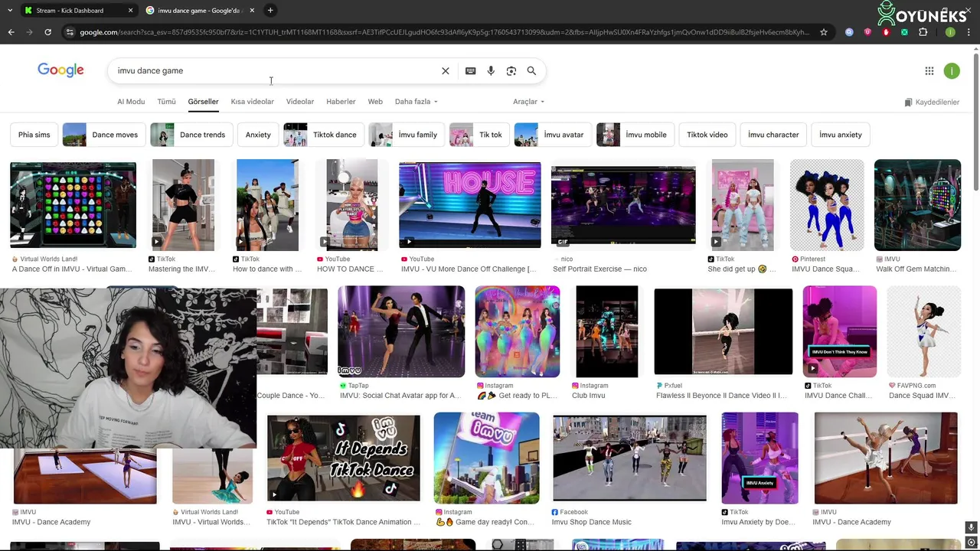The height and width of the screenshot is (551, 980).
Task: Open Kaydedilenler saved items
Action: pyautogui.click(x=932, y=102)
